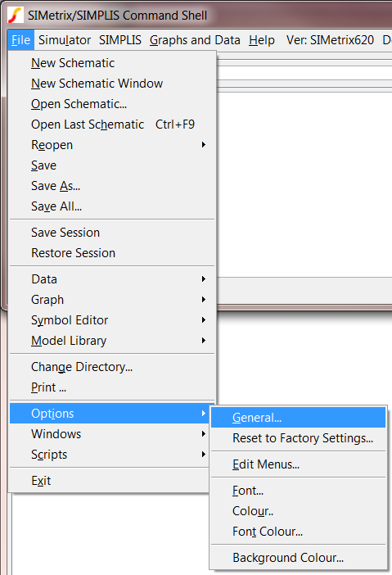This screenshot has width=392, height=575.
Task: Choose General... from the Options submenu
Action: (x=298, y=418)
